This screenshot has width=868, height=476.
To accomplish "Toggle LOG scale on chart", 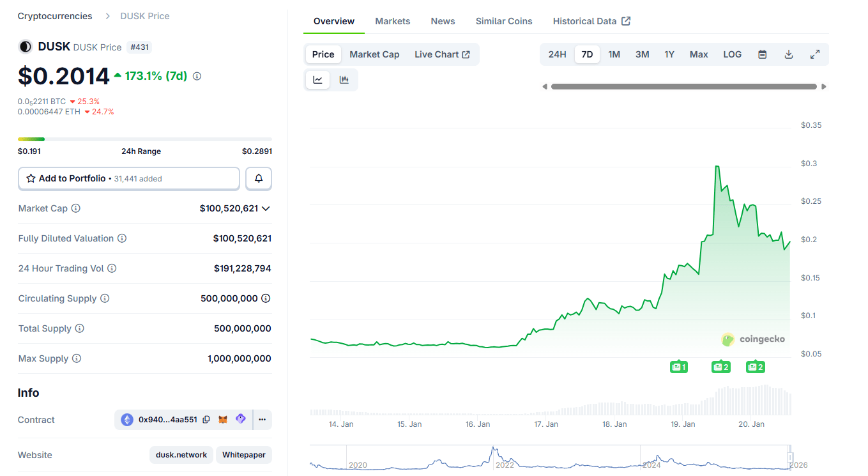I will (x=733, y=54).
